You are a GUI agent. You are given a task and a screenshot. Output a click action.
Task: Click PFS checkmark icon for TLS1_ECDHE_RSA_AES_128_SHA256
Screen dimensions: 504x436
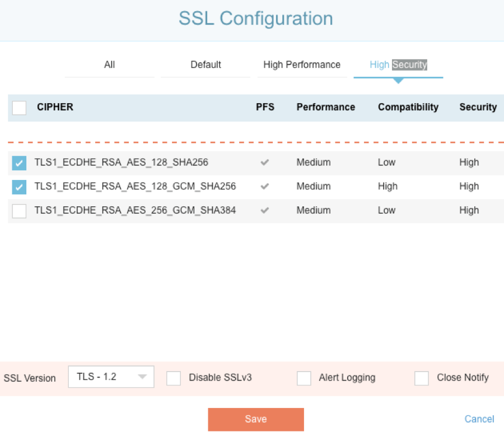(265, 163)
